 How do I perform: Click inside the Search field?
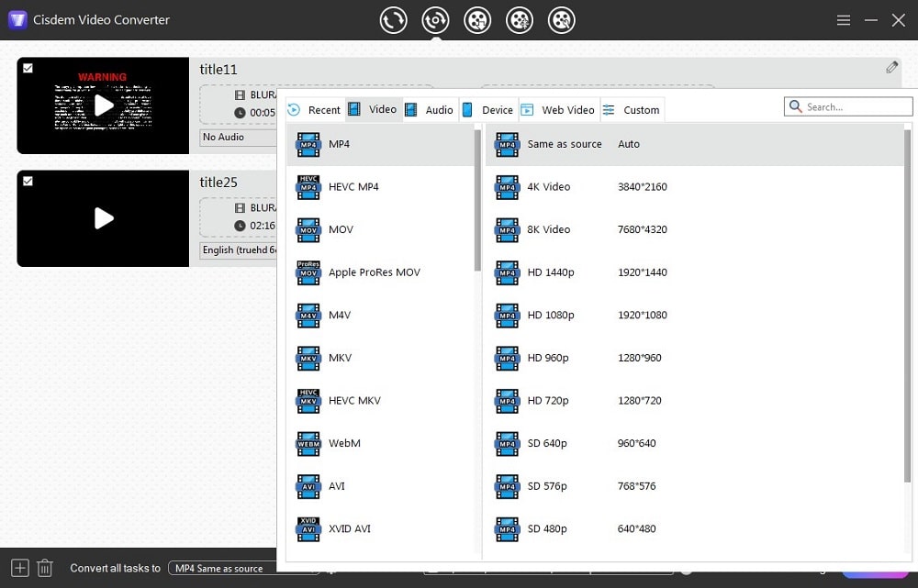pyautogui.click(x=847, y=106)
